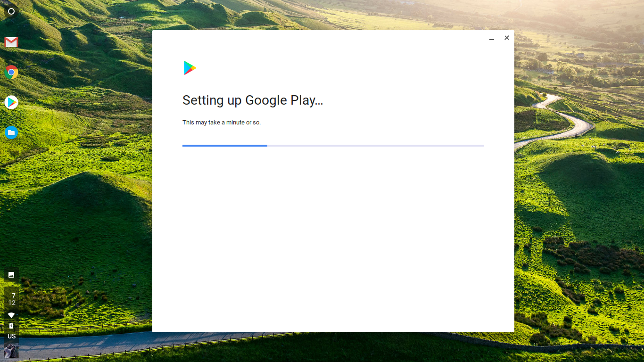The height and width of the screenshot is (362, 644).
Task: Click the Google Play logo in dialog
Action: coord(190,68)
